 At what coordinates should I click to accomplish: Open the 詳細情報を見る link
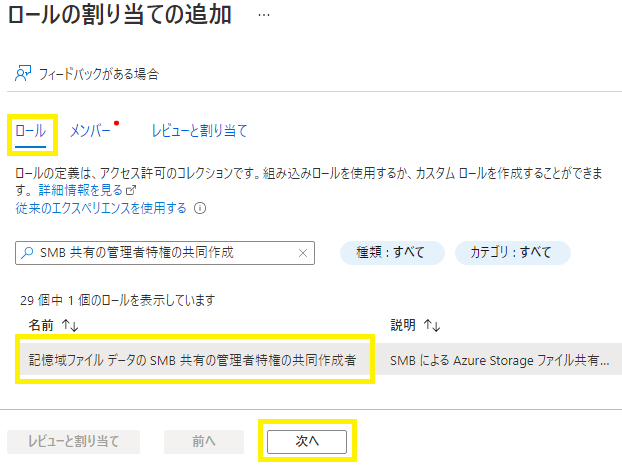(x=80, y=190)
